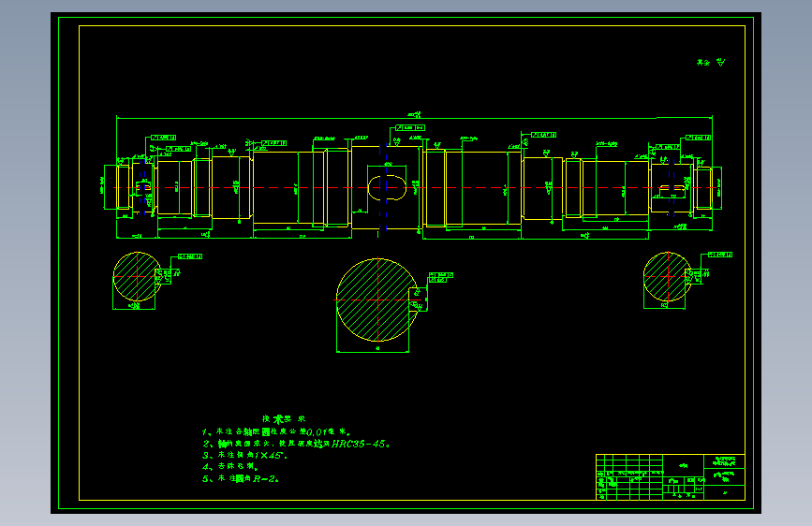Click the 其余 surface finish symbol
This screenshot has height=526, width=812.
pos(711,62)
